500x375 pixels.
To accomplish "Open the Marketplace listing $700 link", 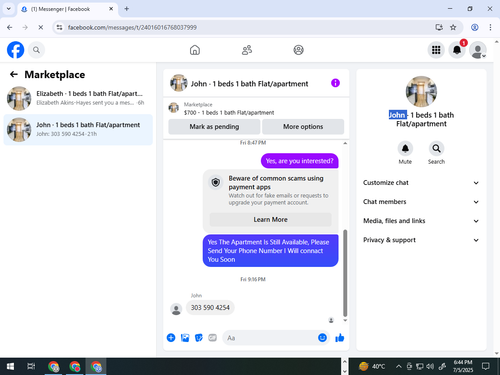I will [229, 113].
